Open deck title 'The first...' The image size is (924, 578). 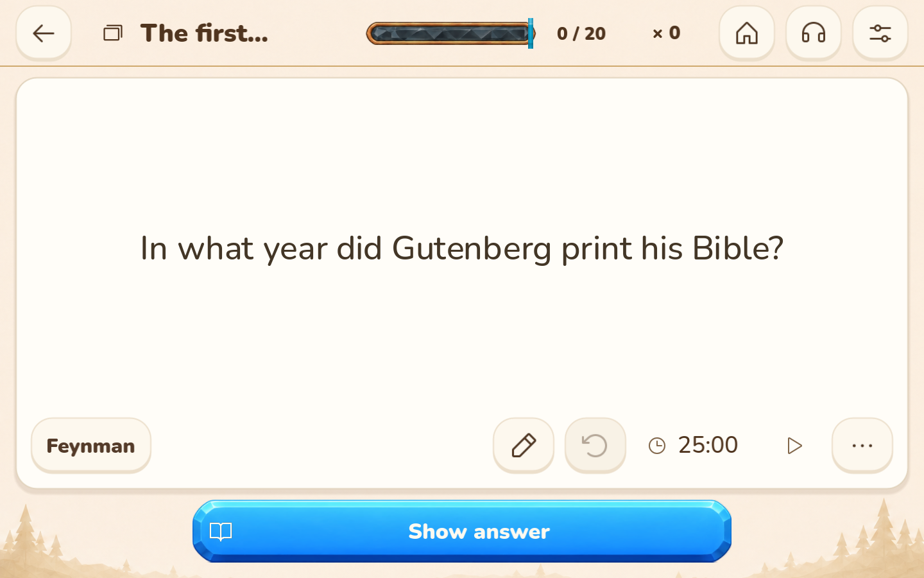pos(204,33)
